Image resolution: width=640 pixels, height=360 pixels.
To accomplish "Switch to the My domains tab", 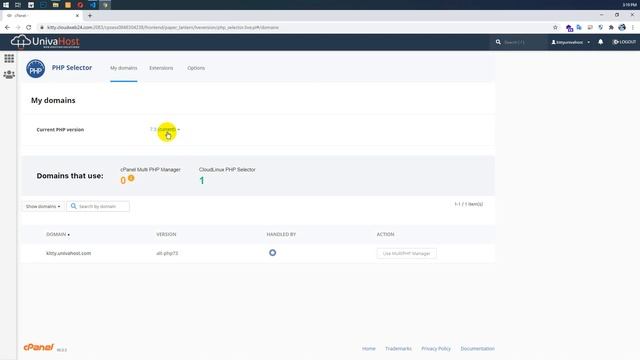I will pos(124,68).
